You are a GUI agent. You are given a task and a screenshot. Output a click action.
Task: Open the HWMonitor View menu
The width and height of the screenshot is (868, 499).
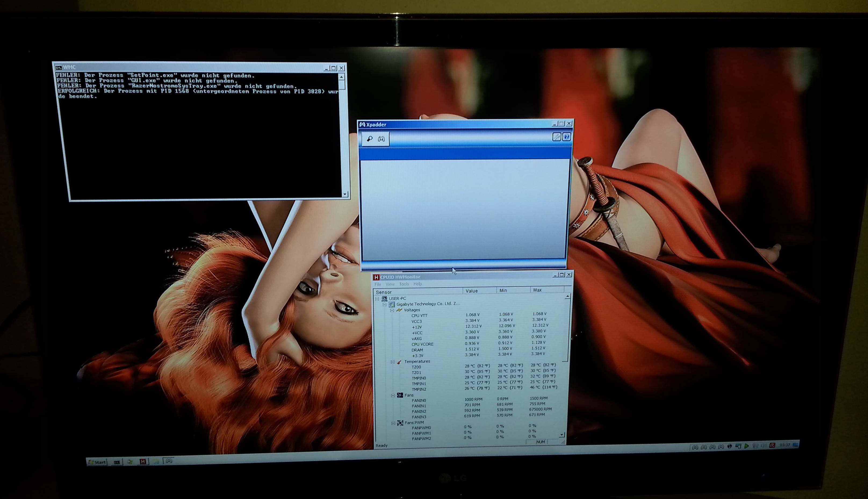[390, 285]
